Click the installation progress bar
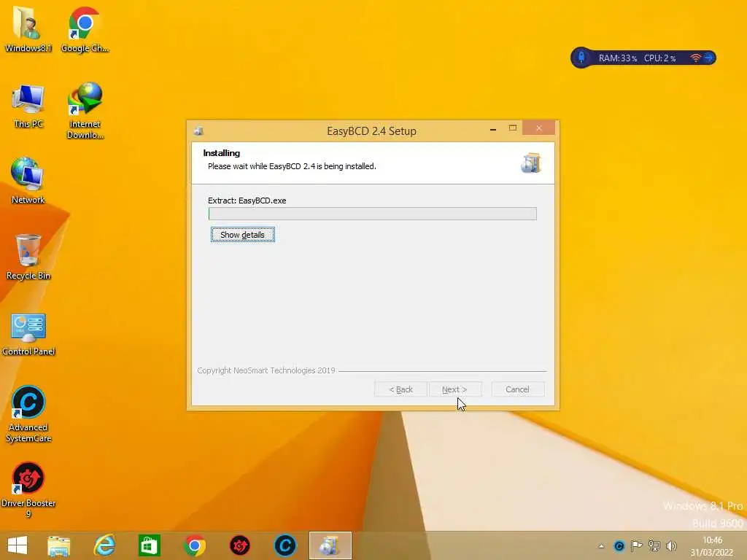The width and height of the screenshot is (747, 560). [x=373, y=214]
